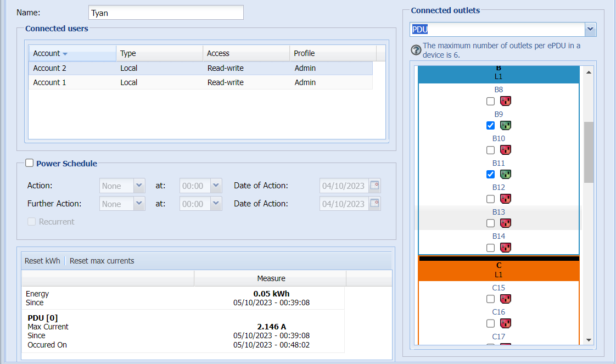
Task: Click the Action date field 04/10/2023
Action: click(344, 186)
